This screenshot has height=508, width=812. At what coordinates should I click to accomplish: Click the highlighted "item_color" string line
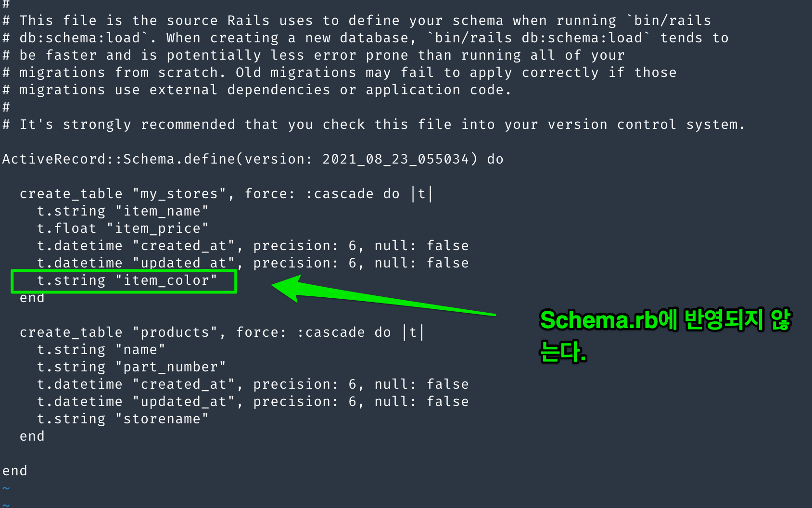127,280
